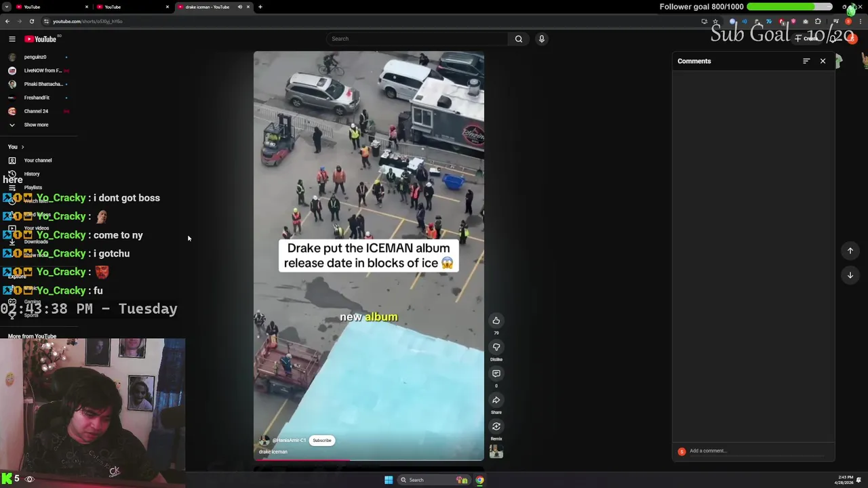
Task: Share the Short via arrow icon
Action: pyautogui.click(x=496, y=400)
